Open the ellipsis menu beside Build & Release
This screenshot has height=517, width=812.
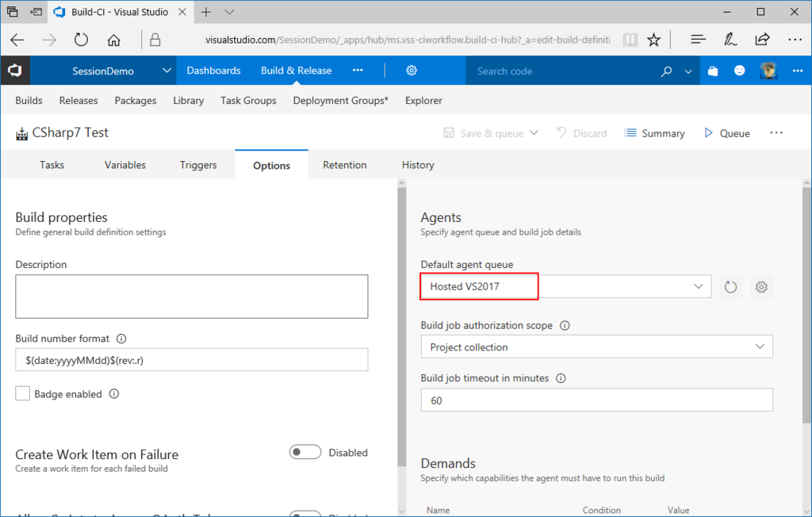pyautogui.click(x=358, y=71)
